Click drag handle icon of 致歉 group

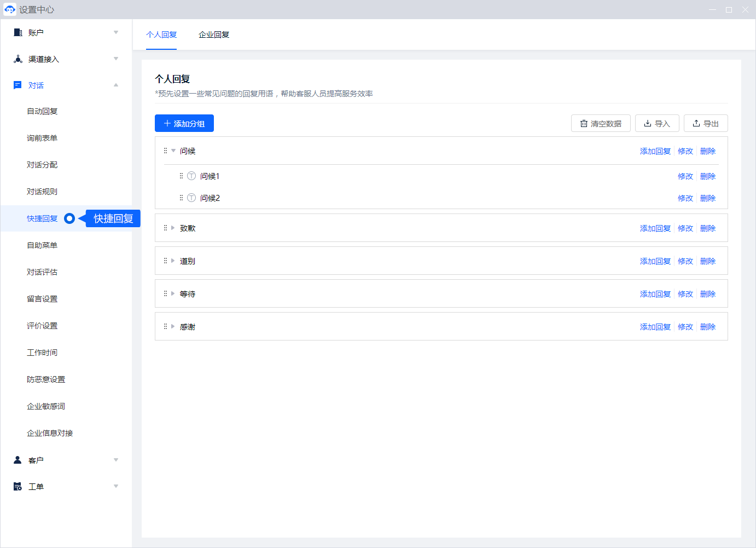[165, 228]
